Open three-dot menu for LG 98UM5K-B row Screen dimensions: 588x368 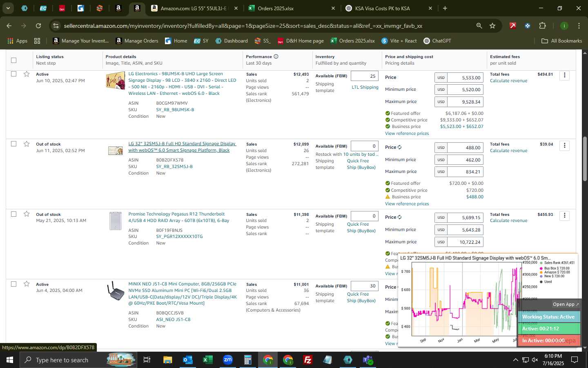pyautogui.click(x=564, y=75)
